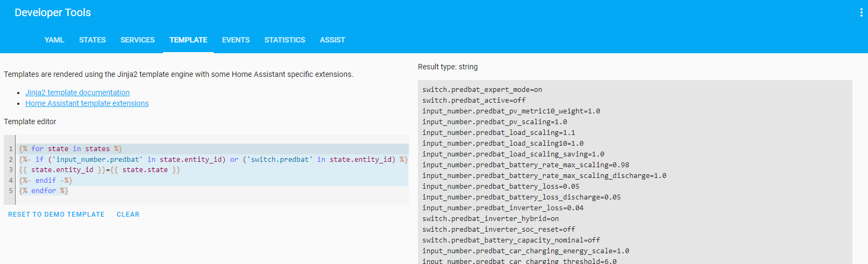Open the Statistics tab
The height and width of the screenshot is (264, 868).
point(284,40)
